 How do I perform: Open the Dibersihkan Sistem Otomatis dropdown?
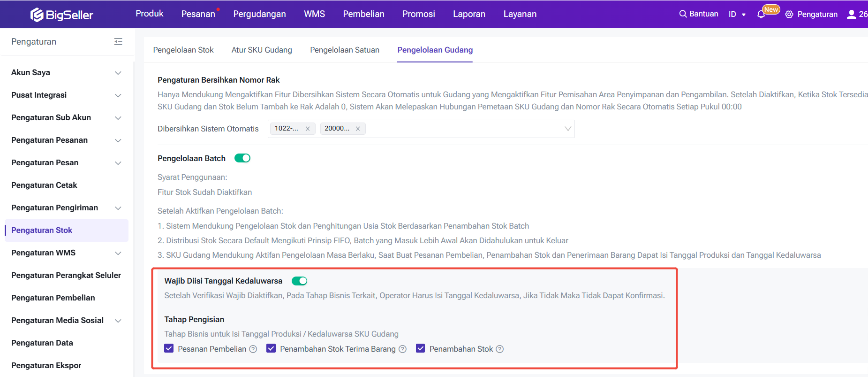click(567, 129)
